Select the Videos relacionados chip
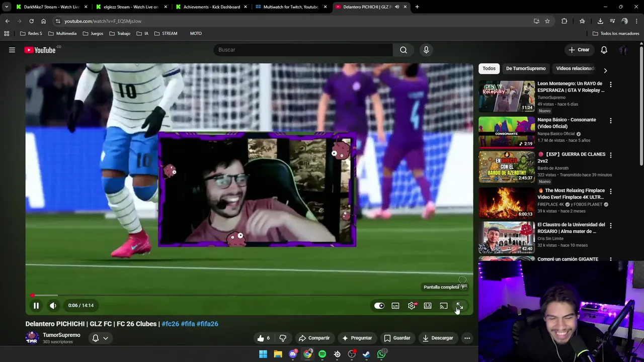 click(575, 68)
